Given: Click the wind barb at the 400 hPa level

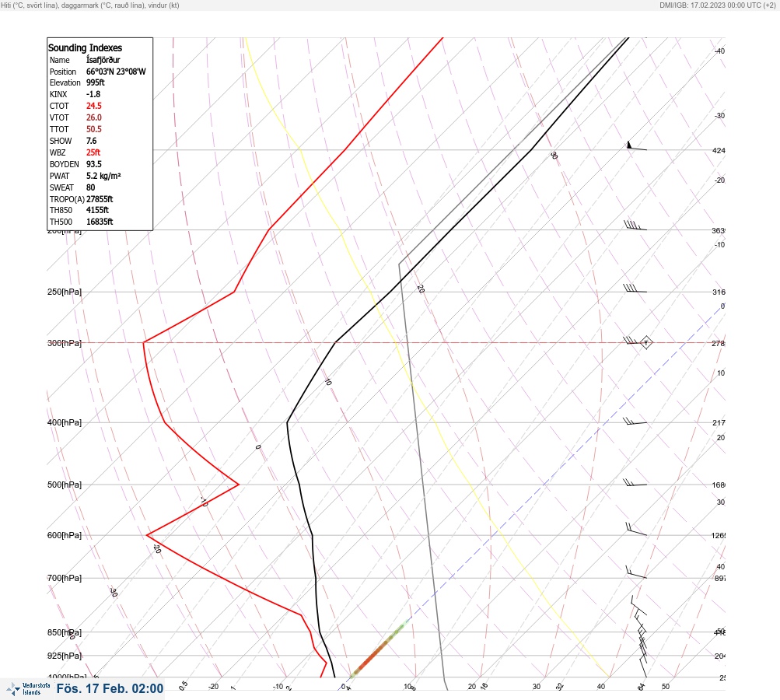Looking at the screenshot, I should click(635, 422).
